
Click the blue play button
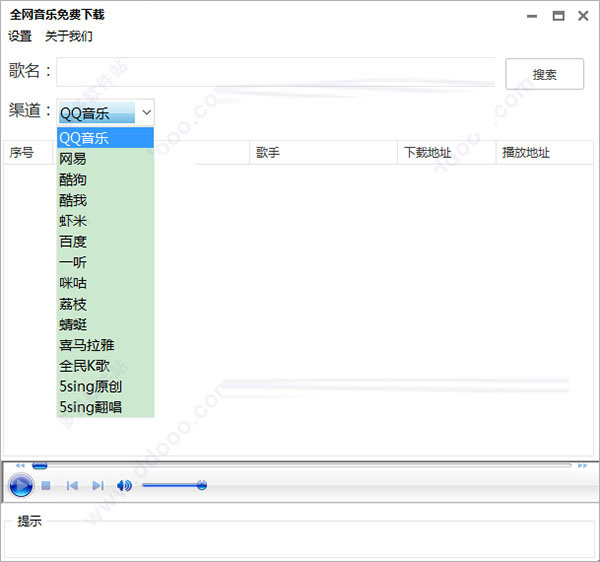pos(21,485)
